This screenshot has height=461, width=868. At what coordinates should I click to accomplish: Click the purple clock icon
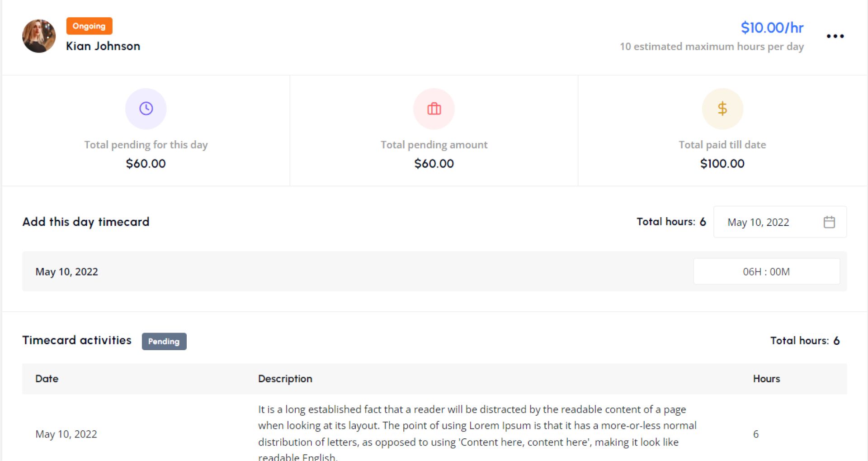click(x=146, y=109)
